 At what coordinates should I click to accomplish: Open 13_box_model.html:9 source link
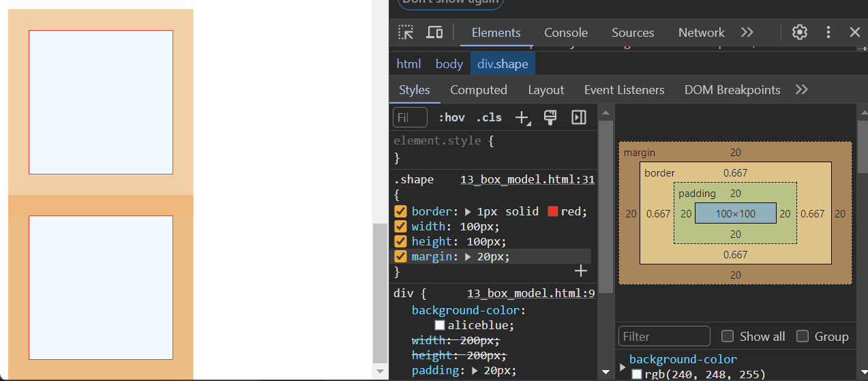(x=531, y=293)
